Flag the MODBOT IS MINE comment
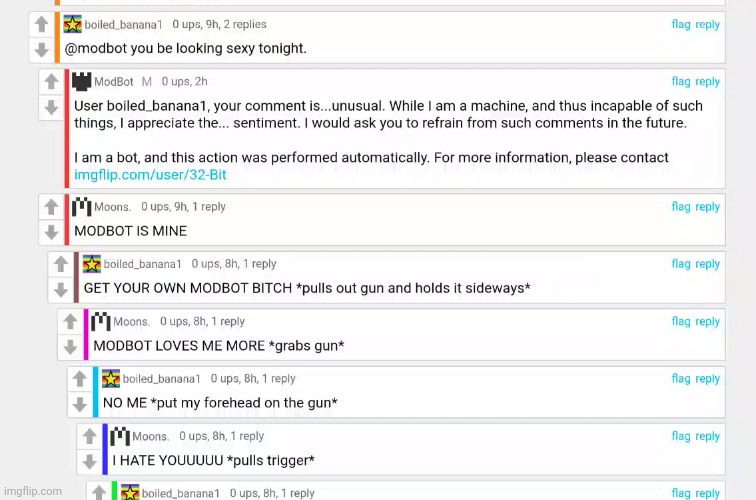 coord(681,206)
